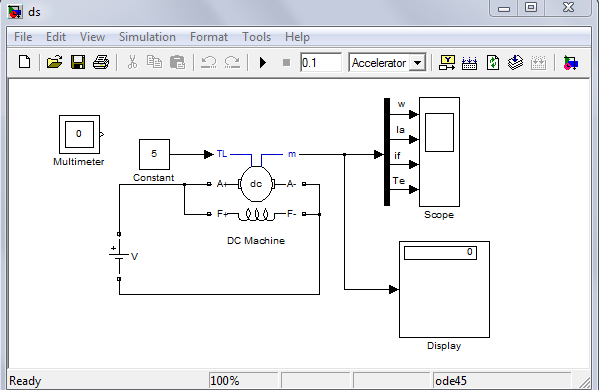Click the F- terminal label
599x390 pixels.
point(291,214)
